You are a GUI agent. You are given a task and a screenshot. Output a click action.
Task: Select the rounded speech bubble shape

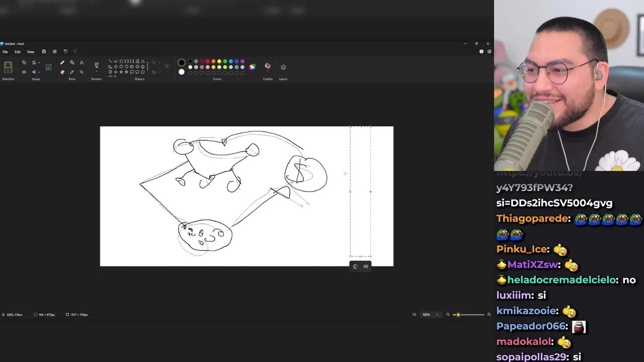[x=132, y=72]
